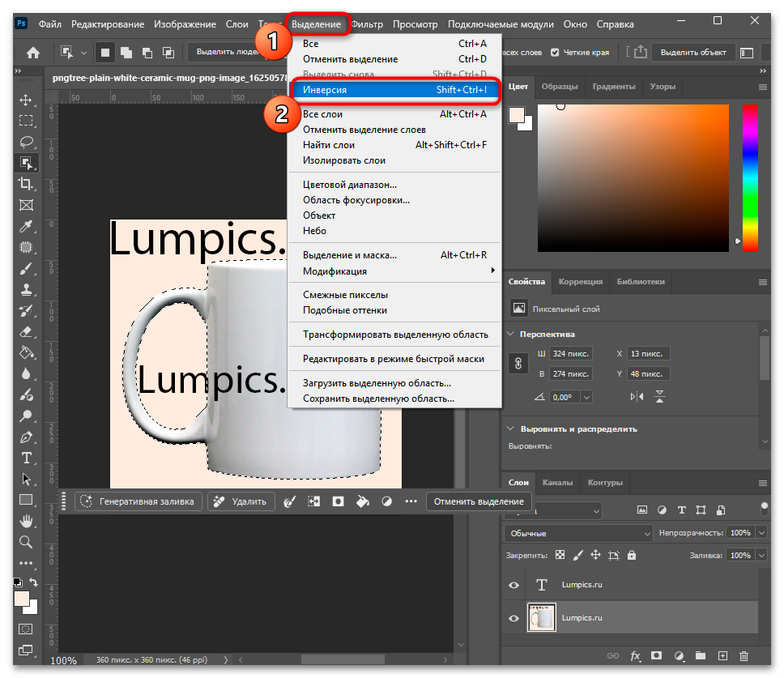This screenshot has height=678, width=784.
Task: Select the Eraser tool
Action: pyautogui.click(x=26, y=332)
